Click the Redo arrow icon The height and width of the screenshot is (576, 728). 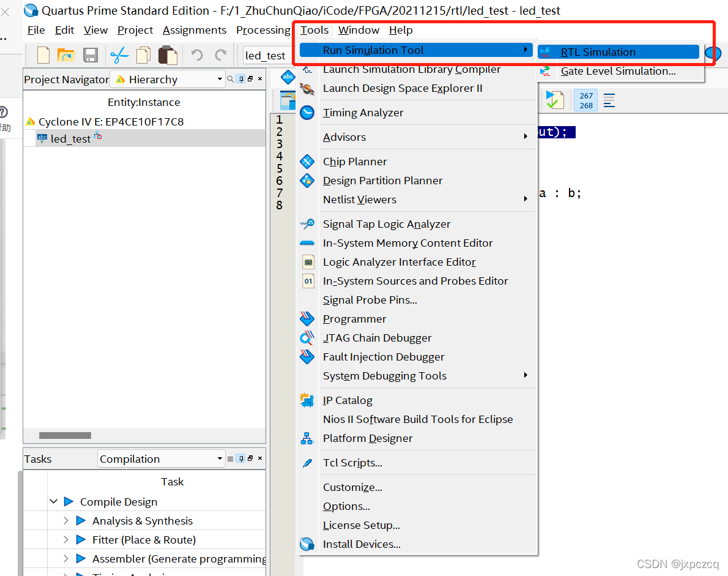pos(220,55)
